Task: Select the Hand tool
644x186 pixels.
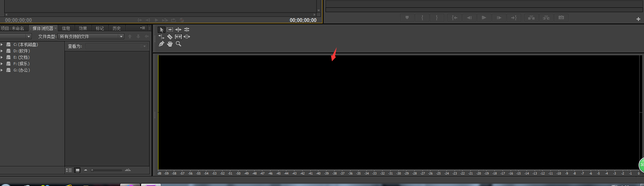Action: coord(170,44)
